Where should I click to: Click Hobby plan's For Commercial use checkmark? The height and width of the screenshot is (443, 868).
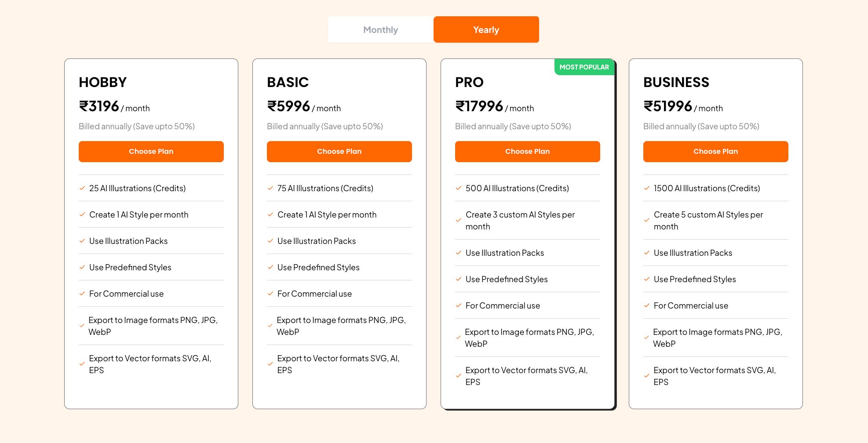(82, 294)
